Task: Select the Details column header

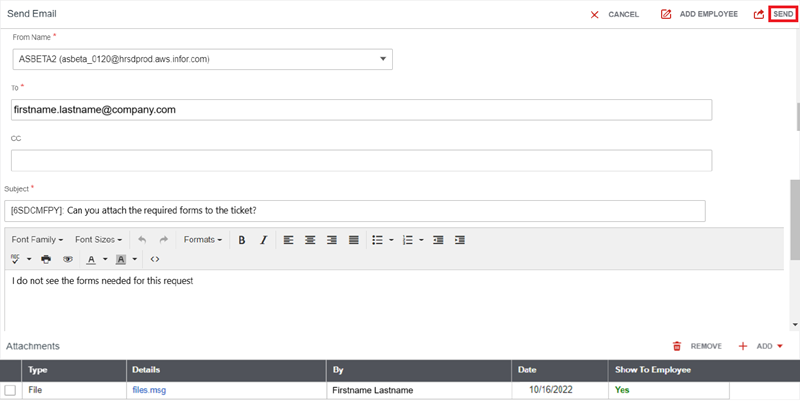Action: (x=226, y=370)
